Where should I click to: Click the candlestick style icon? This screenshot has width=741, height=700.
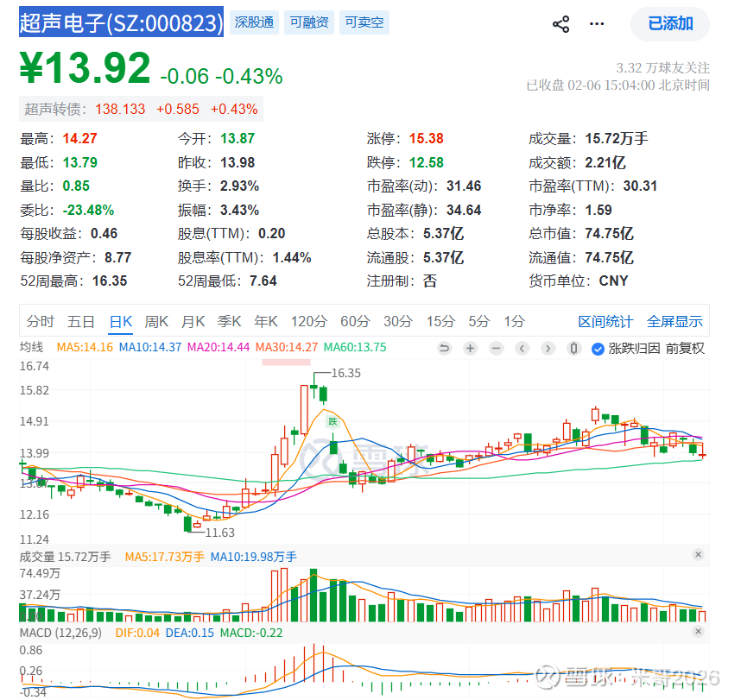(x=573, y=349)
